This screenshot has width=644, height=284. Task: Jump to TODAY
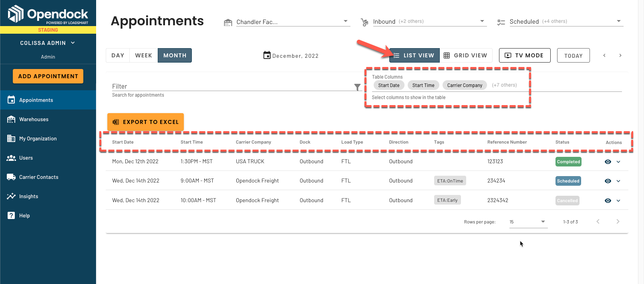[574, 55]
